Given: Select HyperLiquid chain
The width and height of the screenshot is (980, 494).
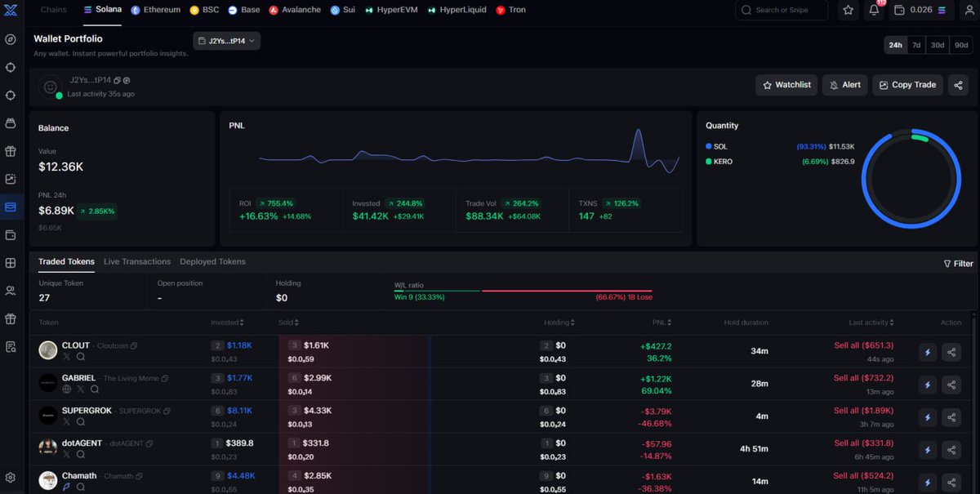Looking at the screenshot, I should coord(457,10).
